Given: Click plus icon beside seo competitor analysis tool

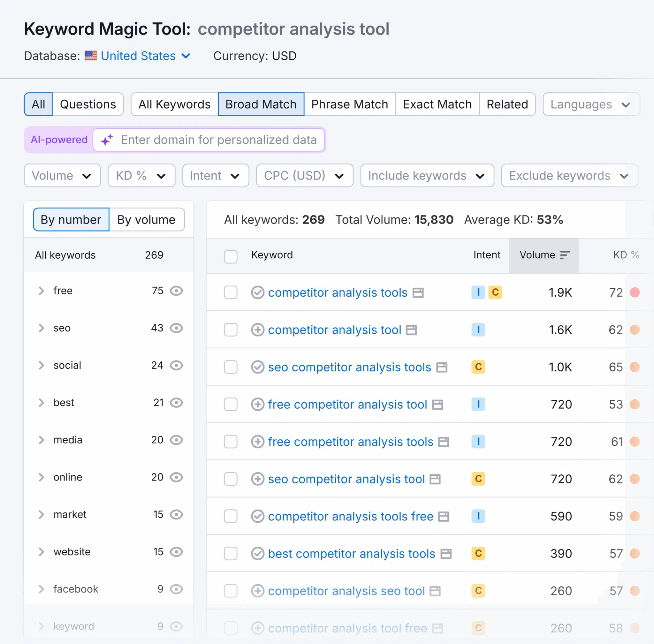Looking at the screenshot, I should pyautogui.click(x=257, y=479).
